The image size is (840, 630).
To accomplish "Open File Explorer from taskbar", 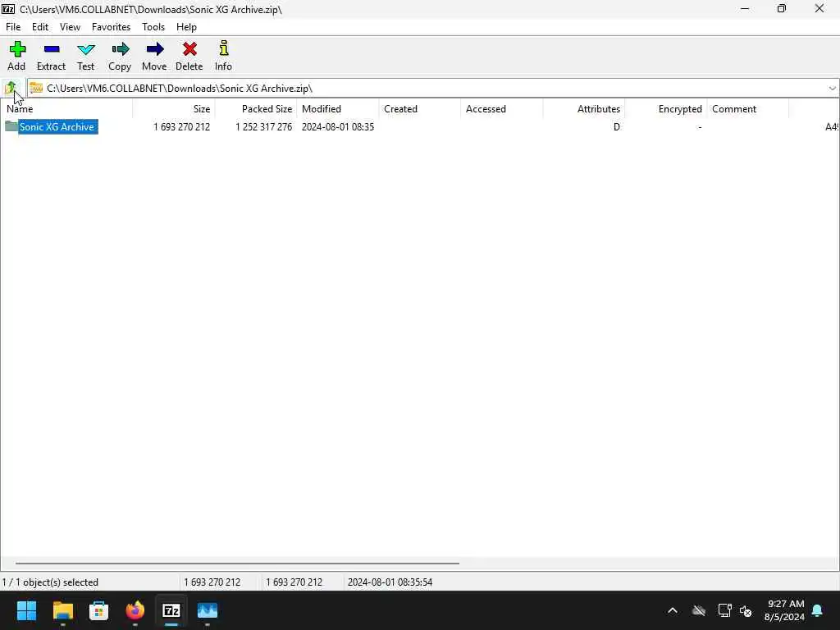I will point(62,610).
